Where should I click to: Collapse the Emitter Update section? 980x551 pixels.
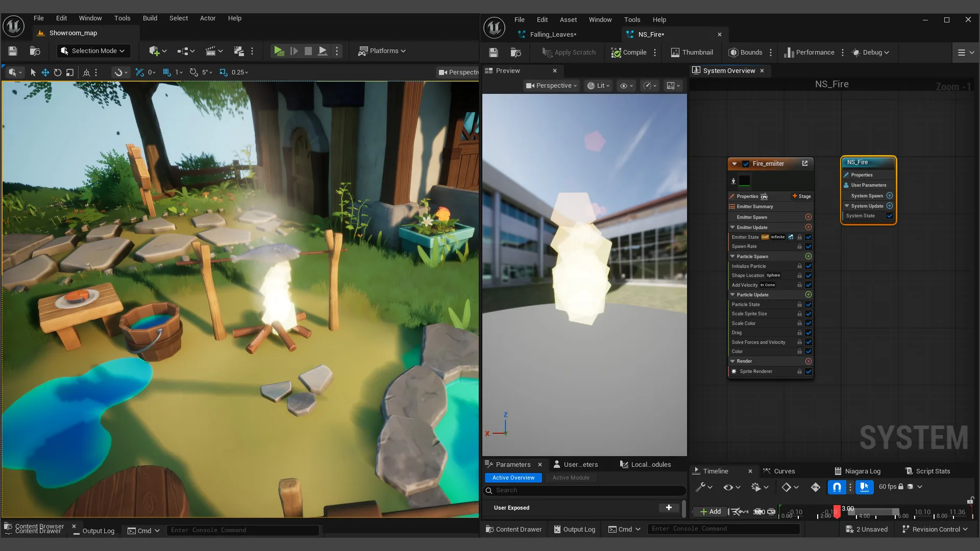pos(732,228)
